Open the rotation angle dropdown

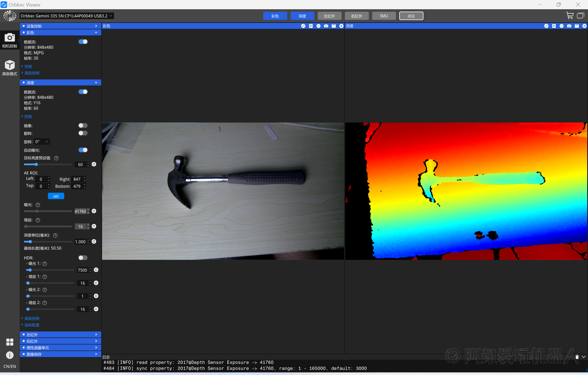coord(42,142)
